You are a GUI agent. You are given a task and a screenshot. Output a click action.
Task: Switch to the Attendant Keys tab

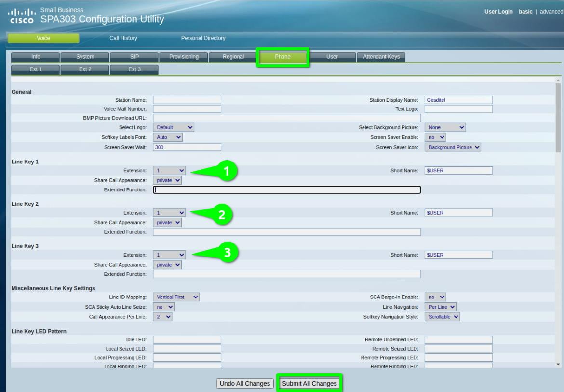pos(381,57)
